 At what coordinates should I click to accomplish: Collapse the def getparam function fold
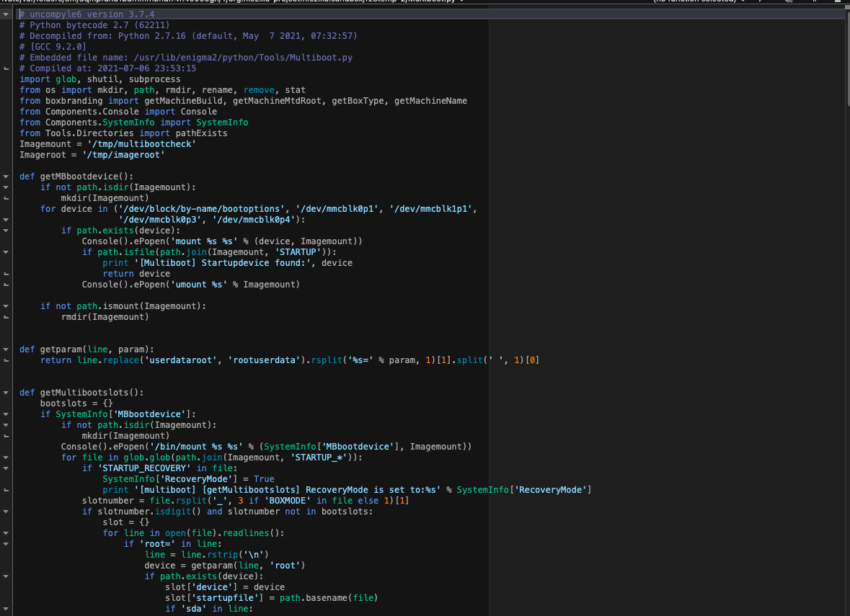pyautogui.click(x=6, y=349)
